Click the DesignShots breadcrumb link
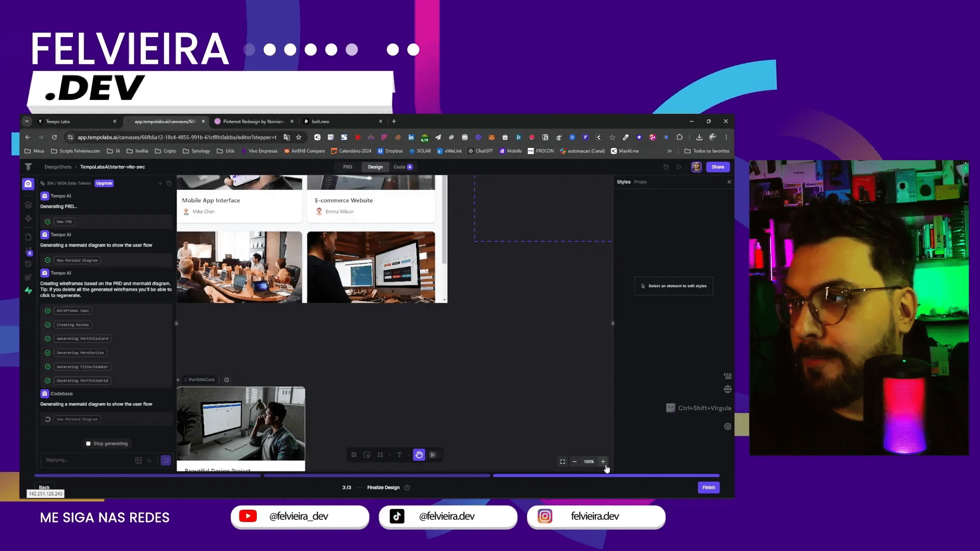 [x=58, y=167]
